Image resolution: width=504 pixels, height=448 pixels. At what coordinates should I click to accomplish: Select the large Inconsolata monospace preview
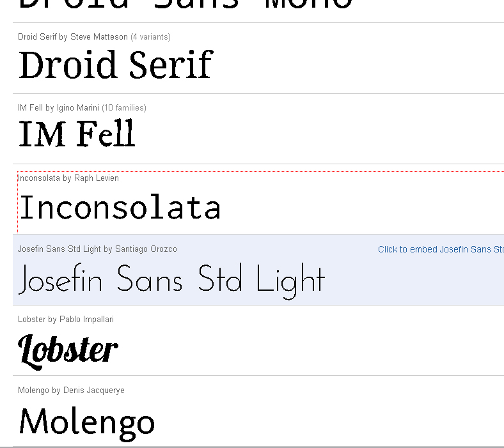[x=120, y=207]
